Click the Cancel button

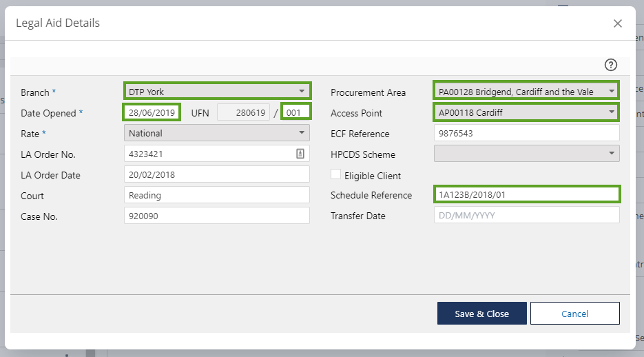coord(574,314)
